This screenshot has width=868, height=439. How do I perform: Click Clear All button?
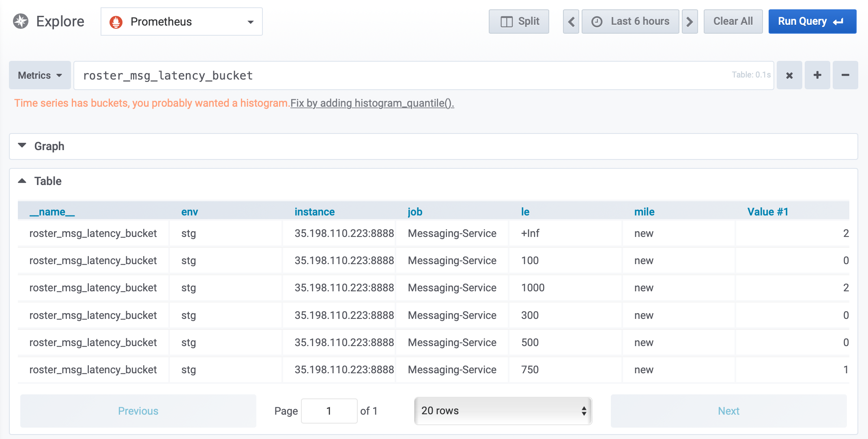pos(733,22)
